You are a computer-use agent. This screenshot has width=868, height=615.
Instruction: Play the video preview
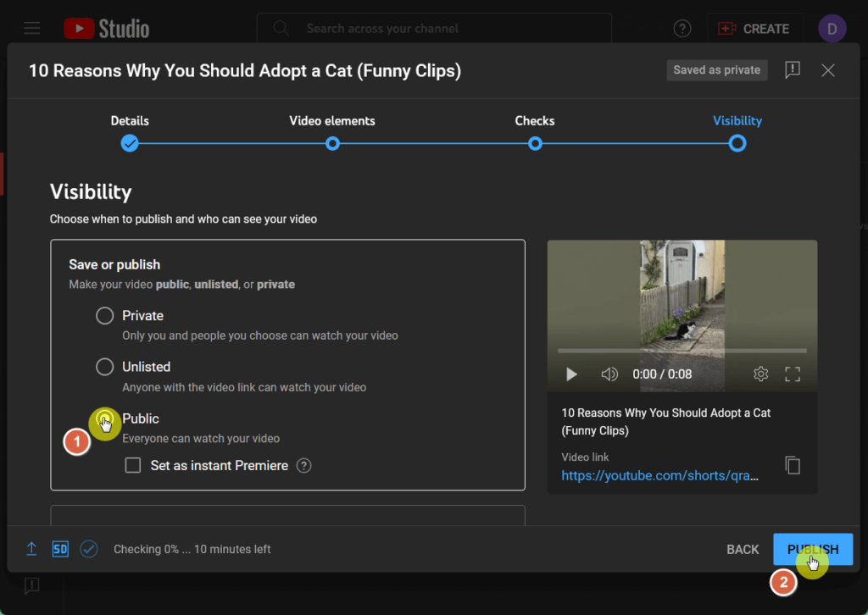(x=571, y=374)
